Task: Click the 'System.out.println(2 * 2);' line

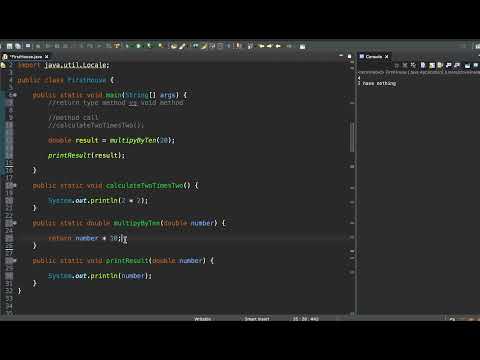Action: point(98,201)
